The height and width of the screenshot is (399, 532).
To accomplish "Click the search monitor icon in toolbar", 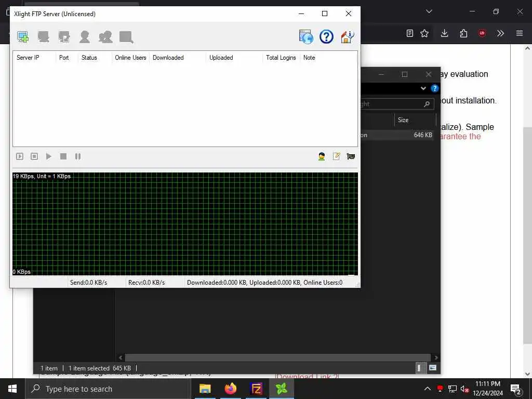I will coord(126,37).
